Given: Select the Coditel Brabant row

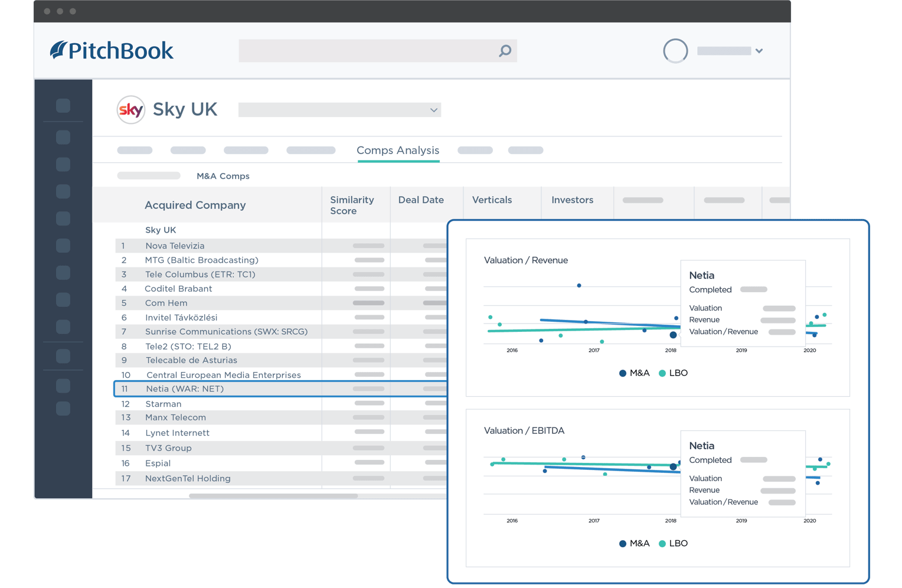Looking at the screenshot, I should pyautogui.click(x=281, y=289).
